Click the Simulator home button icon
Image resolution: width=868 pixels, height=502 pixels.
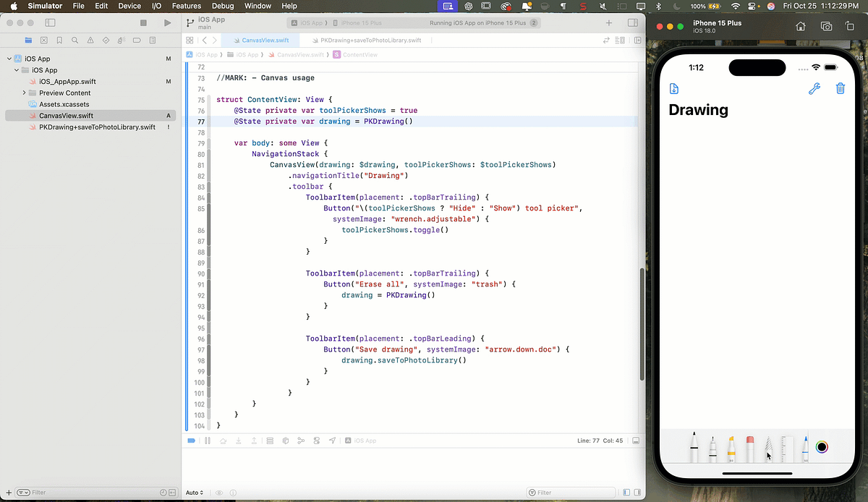coord(800,25)
